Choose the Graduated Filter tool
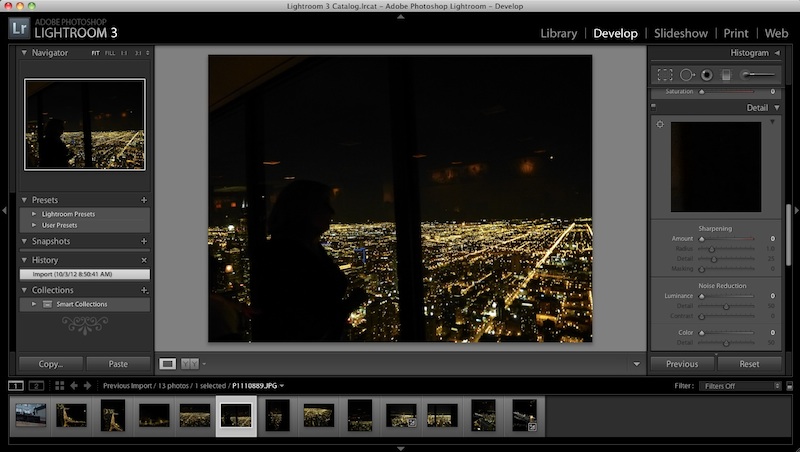 click(727, 74)
